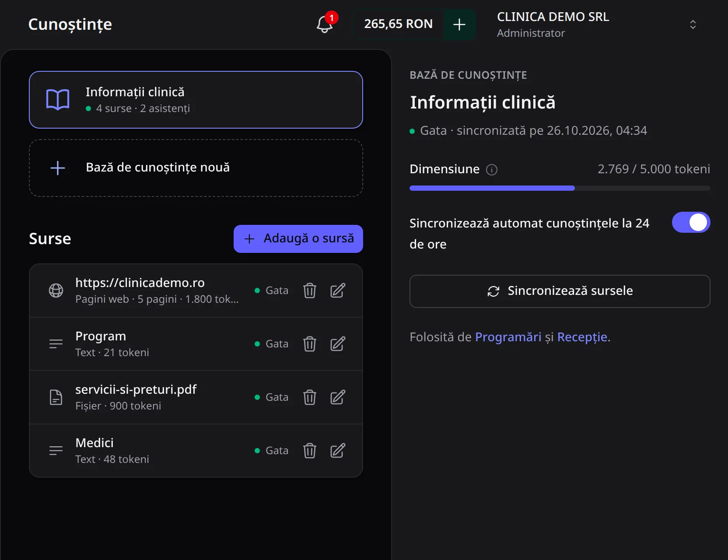This screenshot has height=560, width=728.
Task: Edit the Medici text source
Action: pyautogui.click(x=338, y=451)
